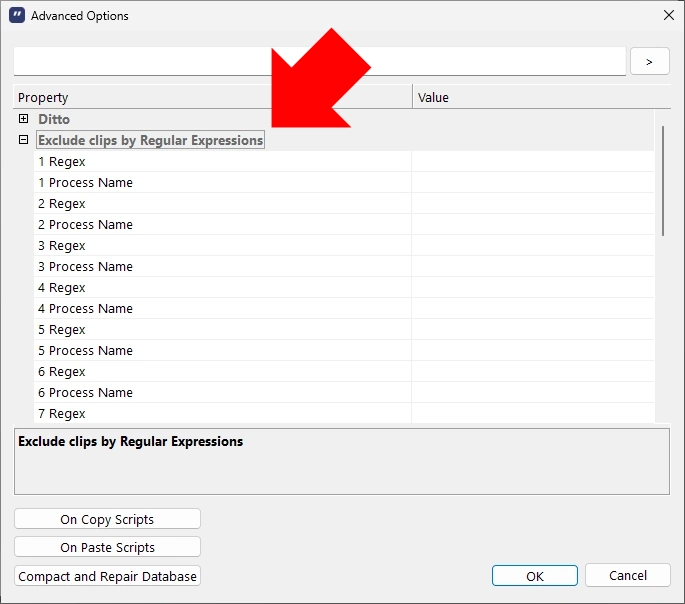Select the 1 Regex property row
Screen dimensions: 685x604
[x=62, y=162]
